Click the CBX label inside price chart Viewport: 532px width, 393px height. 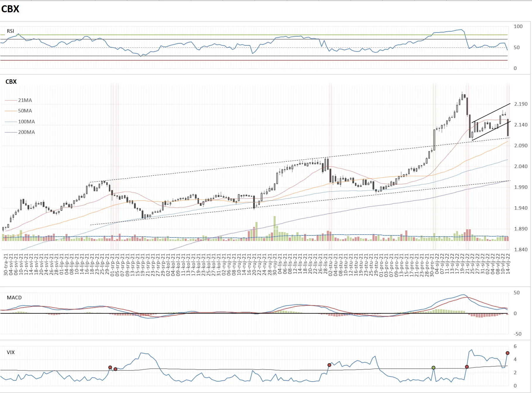point(11,82)
